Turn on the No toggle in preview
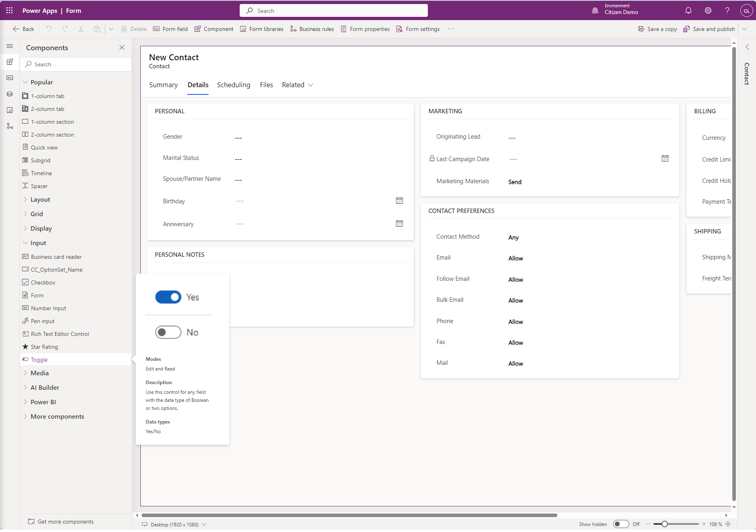 click(x=168, y=332)
